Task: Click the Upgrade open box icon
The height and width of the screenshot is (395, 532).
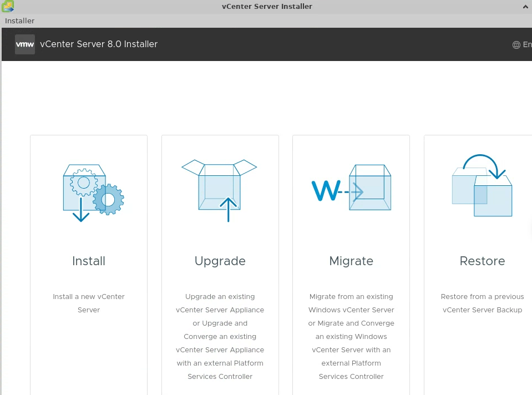Action: [220, 190]
